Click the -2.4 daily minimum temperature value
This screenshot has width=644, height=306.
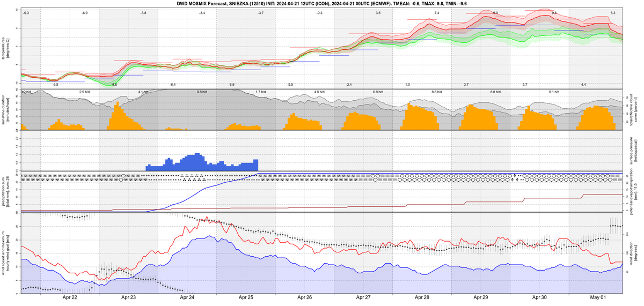tap(349, 85)
